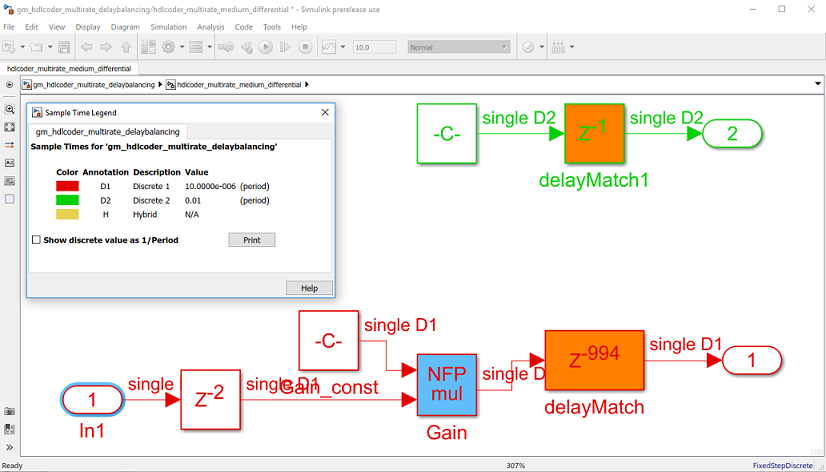Select the delayMatch1 delay block
Screen dimensions: 826x472
click(594, 133)
